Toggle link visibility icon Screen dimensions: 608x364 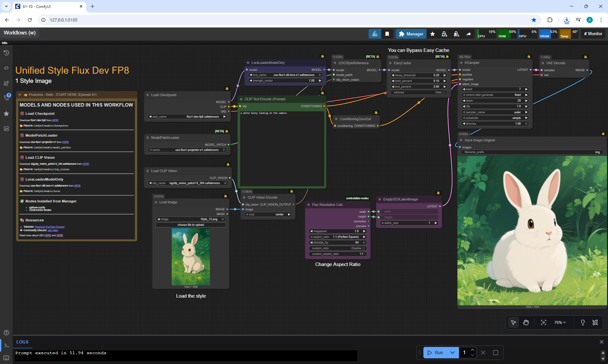coord(595,322)
